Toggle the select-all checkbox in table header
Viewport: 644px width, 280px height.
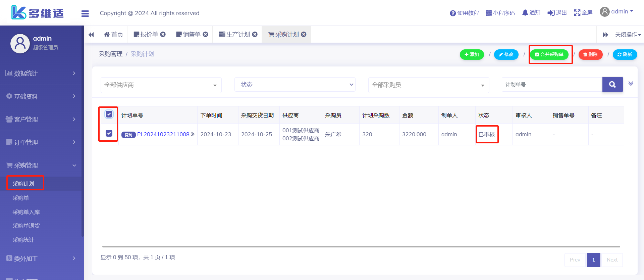109,114
